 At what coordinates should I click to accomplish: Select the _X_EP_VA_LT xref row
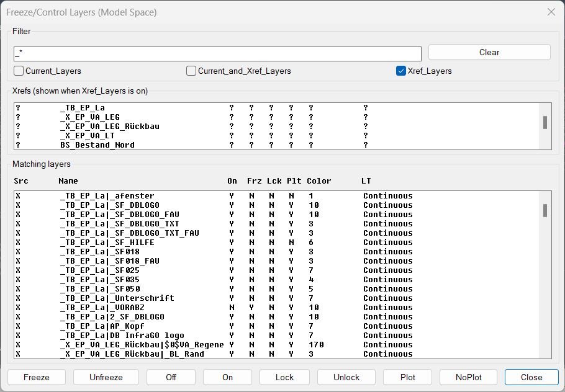pyautogui.click(x=87, y=136)
